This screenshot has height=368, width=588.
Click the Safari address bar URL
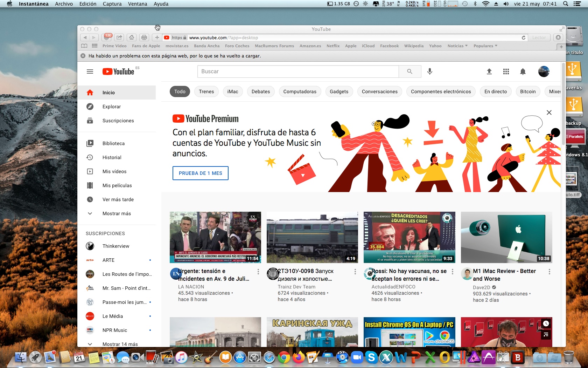coord(224,38)
